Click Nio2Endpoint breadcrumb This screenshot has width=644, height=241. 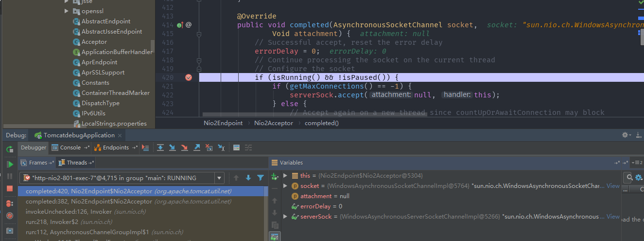click(x=223, y=123)
